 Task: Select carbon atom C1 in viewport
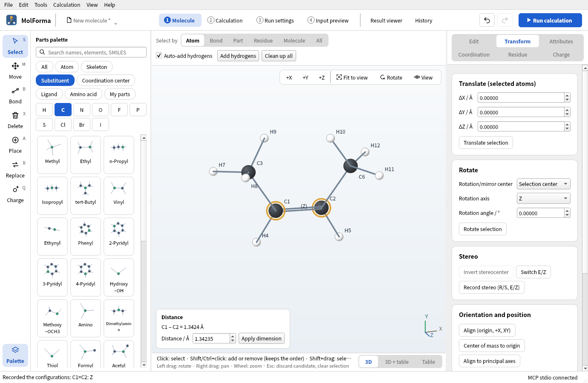pyautogui.click(x=276, y=210)
